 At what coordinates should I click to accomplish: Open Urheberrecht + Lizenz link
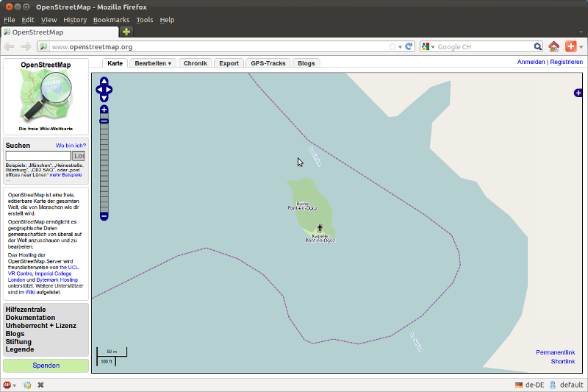click(x=41, y=326)
